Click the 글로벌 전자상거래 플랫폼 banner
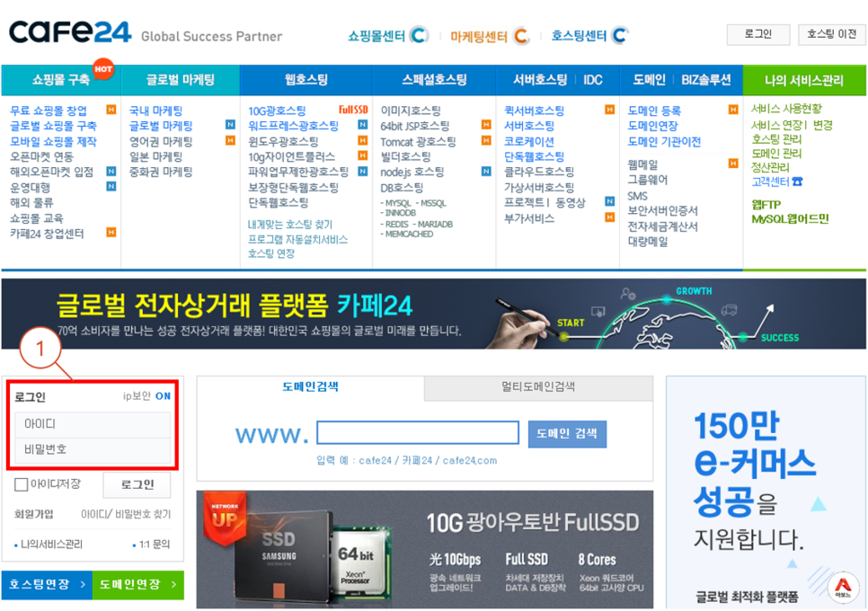 (433, 314)
